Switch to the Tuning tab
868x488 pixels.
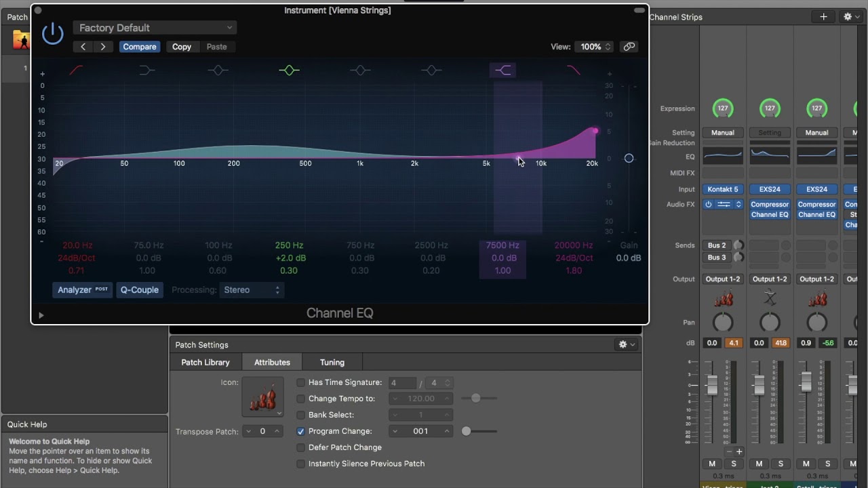[332, 363]
